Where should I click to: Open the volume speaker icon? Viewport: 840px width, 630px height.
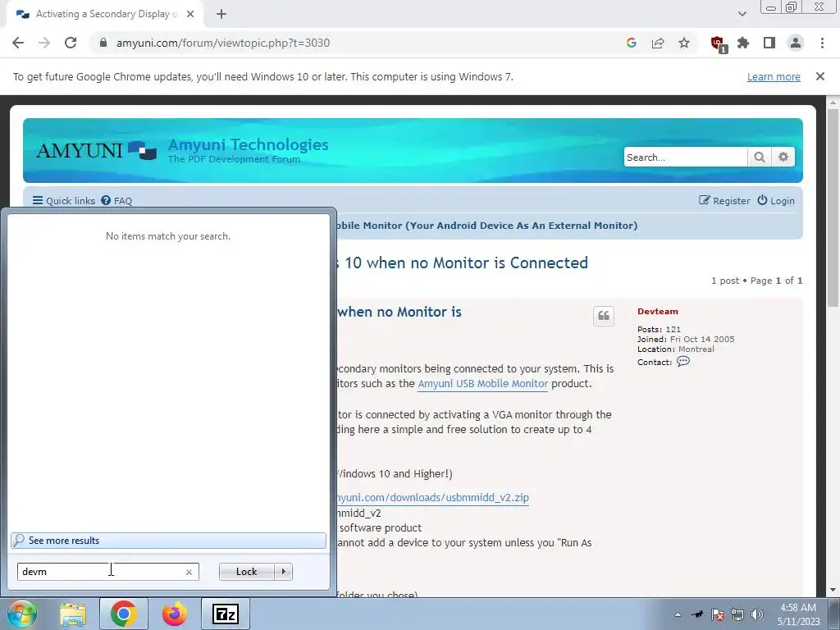pyautogui.click(x=756, y=614)
